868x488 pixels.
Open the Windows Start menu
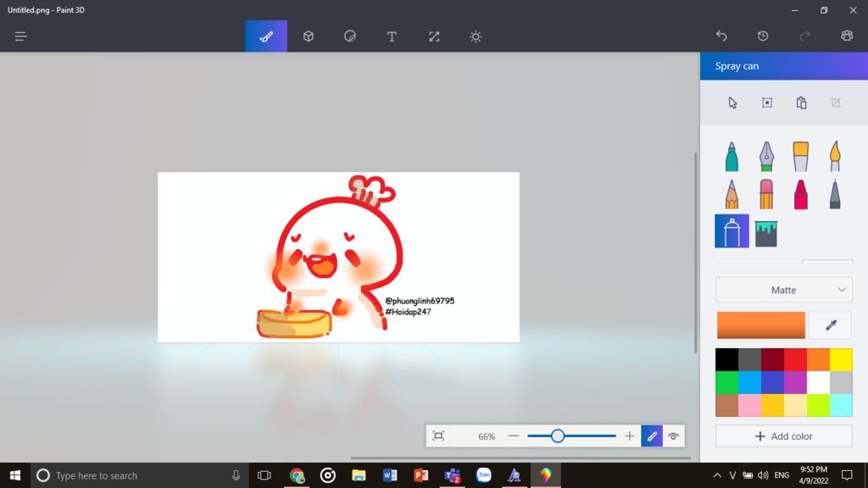coord(15,475)
